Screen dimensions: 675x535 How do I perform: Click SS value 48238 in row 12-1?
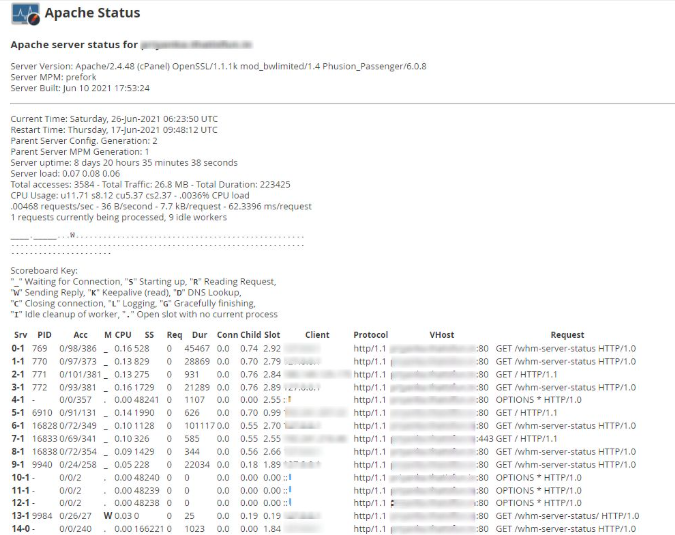pyautogui.click(x=147, y=503)
